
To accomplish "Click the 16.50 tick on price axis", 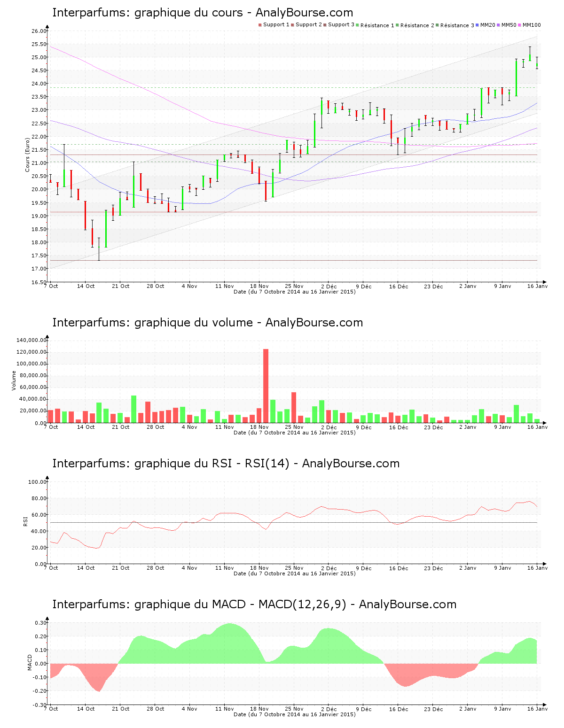I will 39,282.
